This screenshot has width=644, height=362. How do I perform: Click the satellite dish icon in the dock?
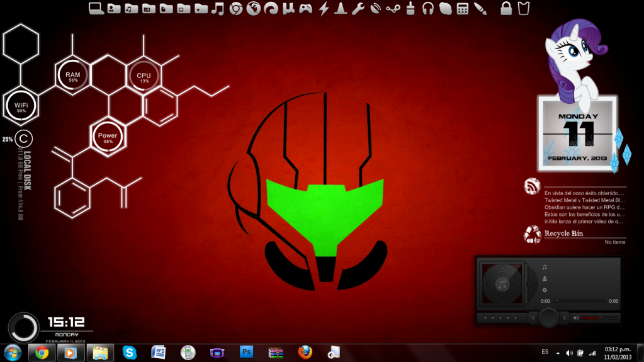(x=375, y=9)
